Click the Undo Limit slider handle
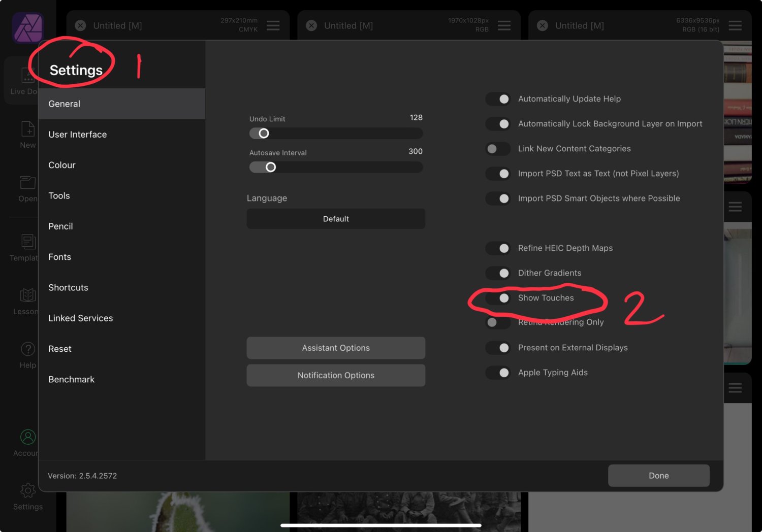762x532 pixels. pos(264,134)
